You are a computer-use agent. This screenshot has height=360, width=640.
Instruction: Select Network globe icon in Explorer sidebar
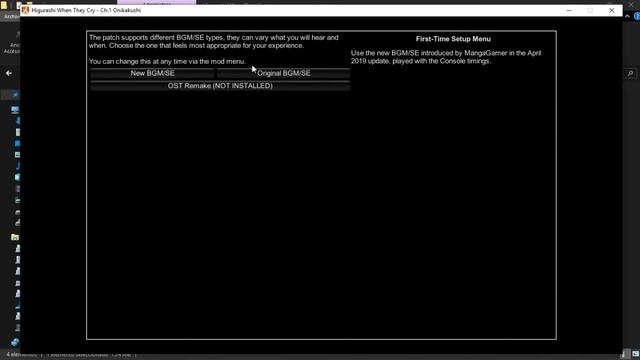pos(15,342)
